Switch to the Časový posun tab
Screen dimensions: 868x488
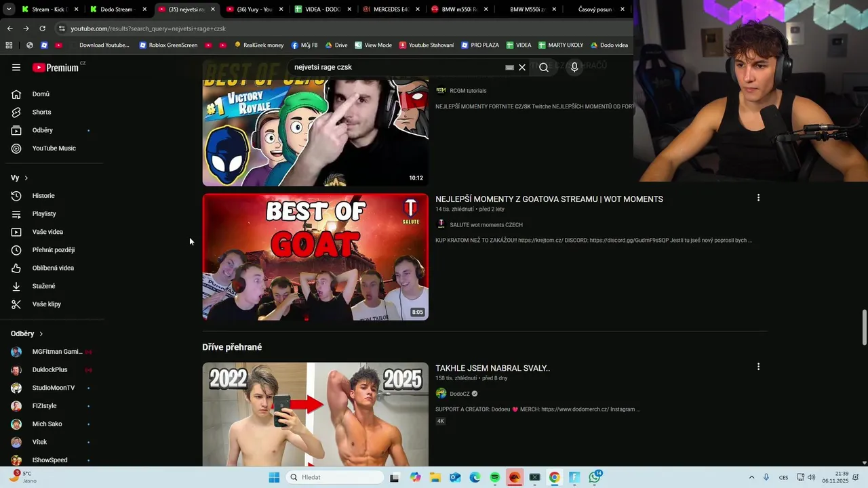(x=597, y=9)
